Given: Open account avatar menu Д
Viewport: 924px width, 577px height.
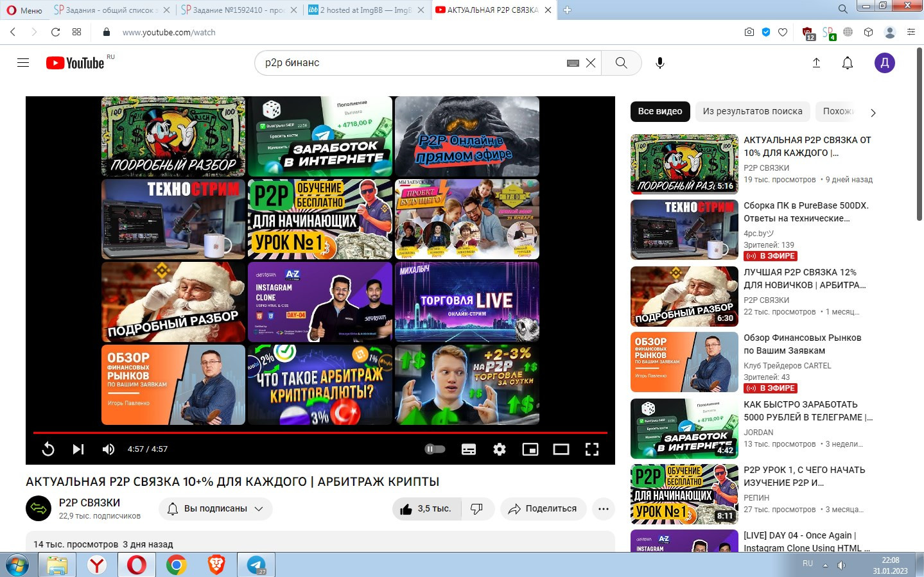Looking at the screenshot, I should [885, 63].
